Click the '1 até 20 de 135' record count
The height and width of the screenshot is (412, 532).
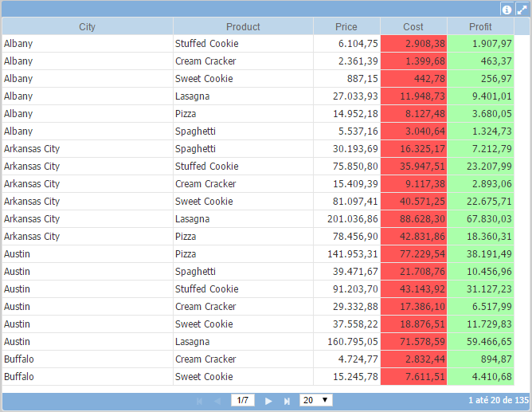pyautogui.click(x=498, y=401)
